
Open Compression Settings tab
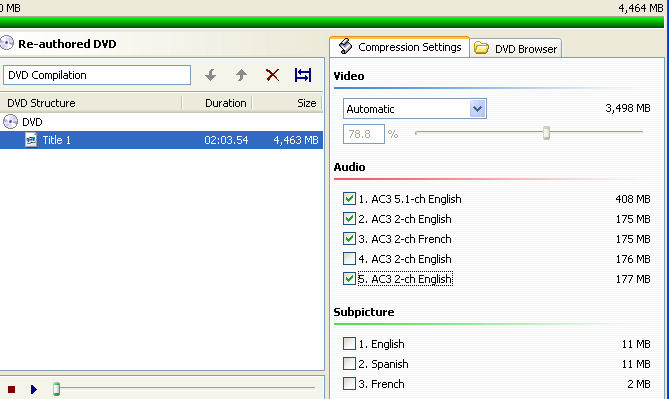tap(400, 47)
